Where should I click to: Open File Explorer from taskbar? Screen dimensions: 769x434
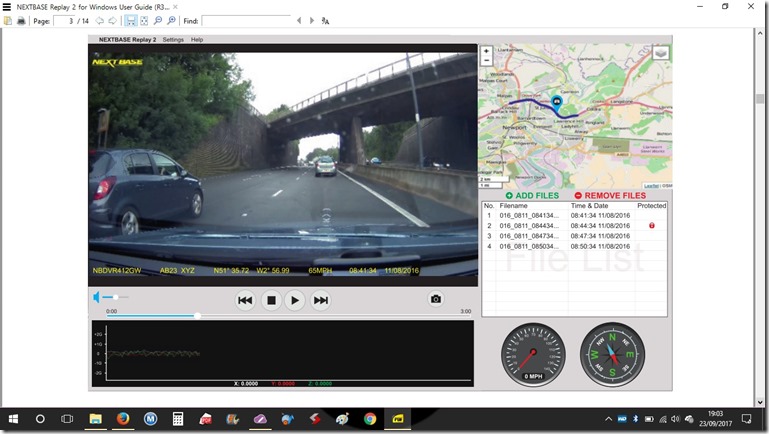click(95, 419)
